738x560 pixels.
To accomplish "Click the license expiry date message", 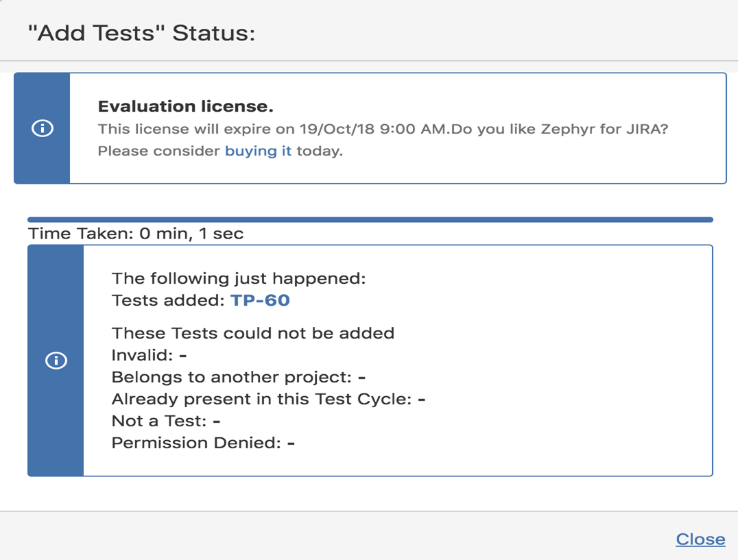I will pos(273,129).
